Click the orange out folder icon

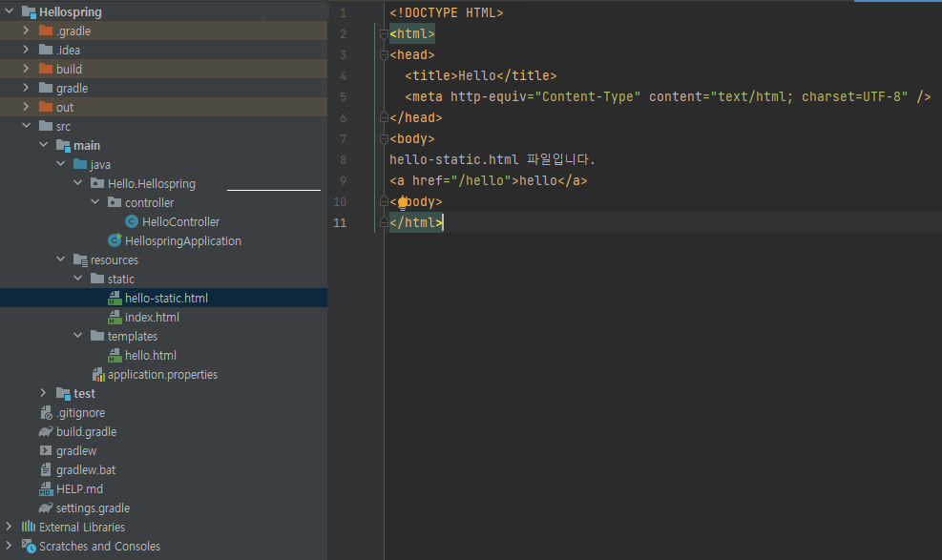click(46, 108)
